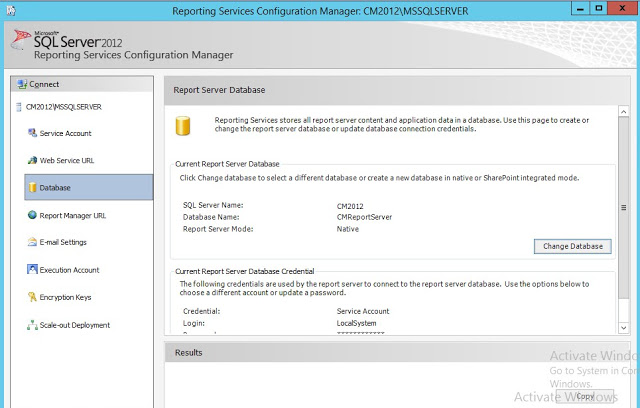Click the E-mail Settings envelope icon
The height and width of the screenshot is (408, 640).
[32, 242]
